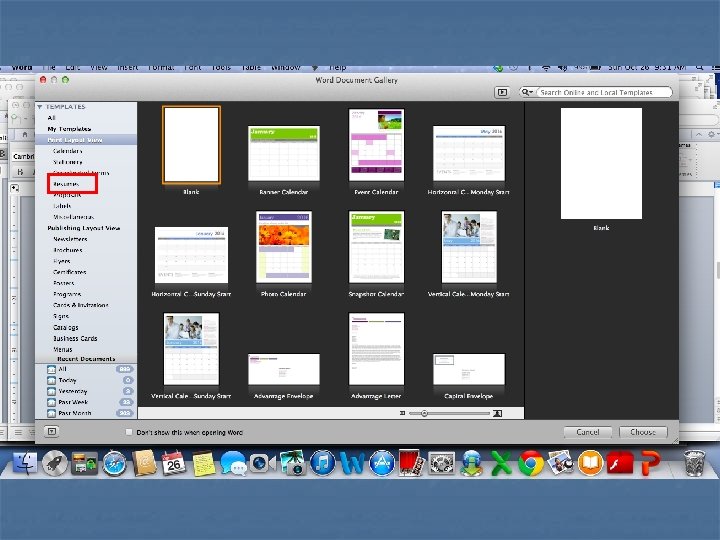
Task: Open the Spotlight magnifier in the menu bar
Action: pos(699,68)
